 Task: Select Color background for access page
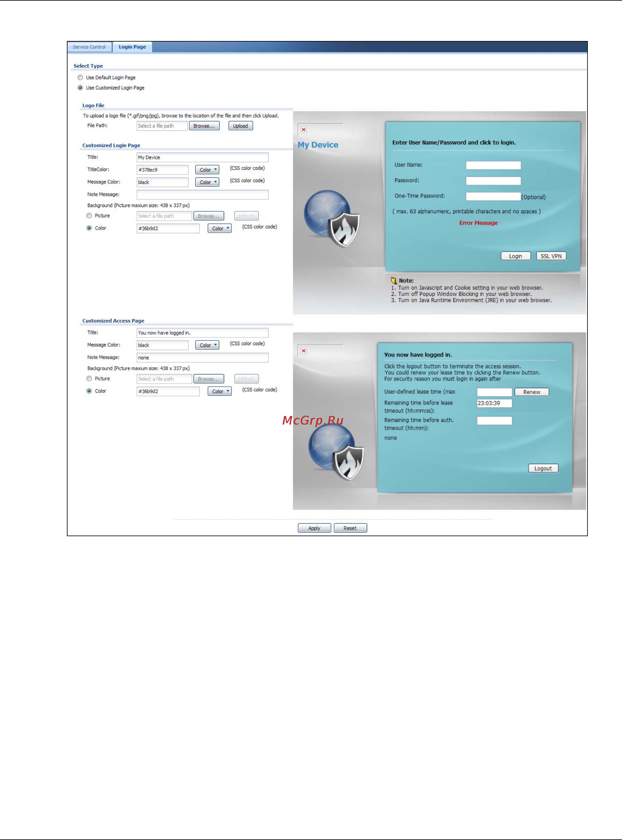pos(89,391)
